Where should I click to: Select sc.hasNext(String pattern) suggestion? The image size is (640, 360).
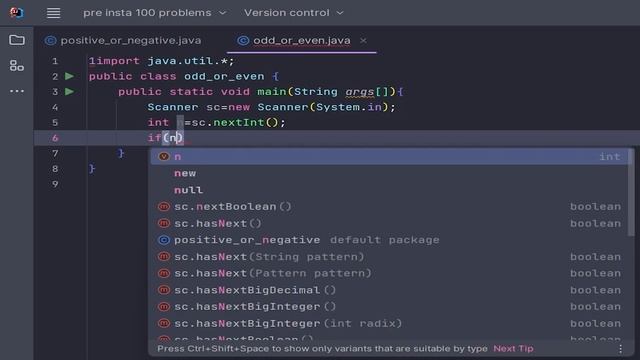click(x=390, y=257)
